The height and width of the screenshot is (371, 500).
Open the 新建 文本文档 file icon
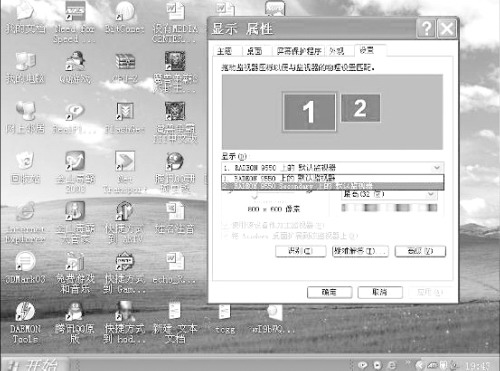(175, 322)
